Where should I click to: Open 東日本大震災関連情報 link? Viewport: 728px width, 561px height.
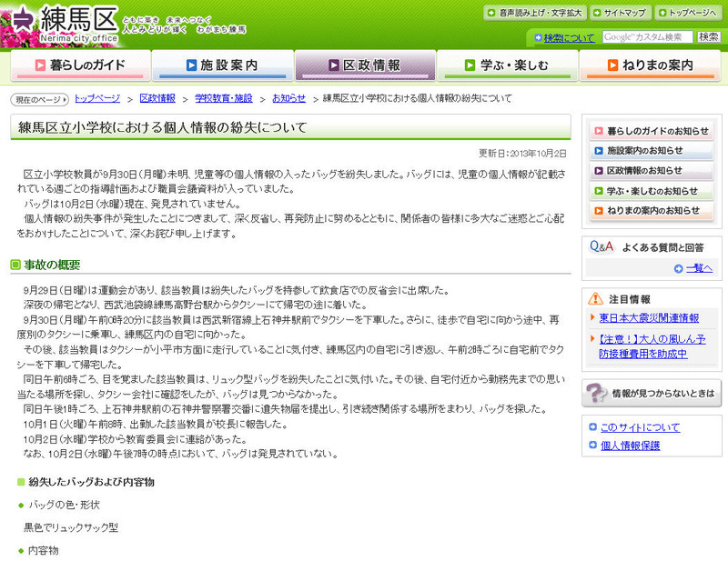pyautogui.click(x=649, y=318)
